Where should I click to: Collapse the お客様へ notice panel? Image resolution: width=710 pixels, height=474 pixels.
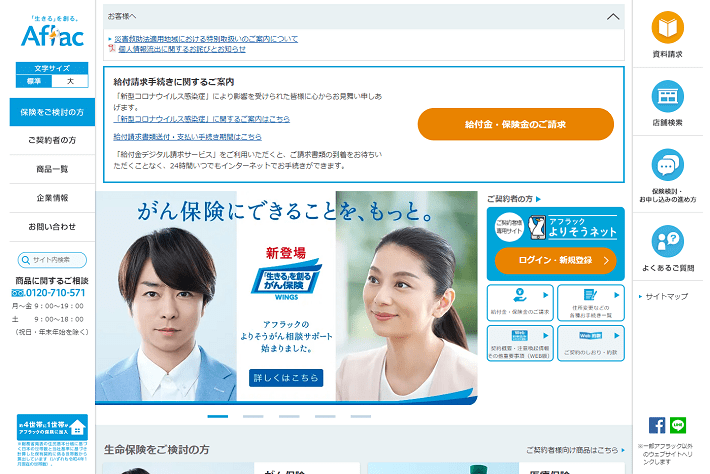coord(613,17)
